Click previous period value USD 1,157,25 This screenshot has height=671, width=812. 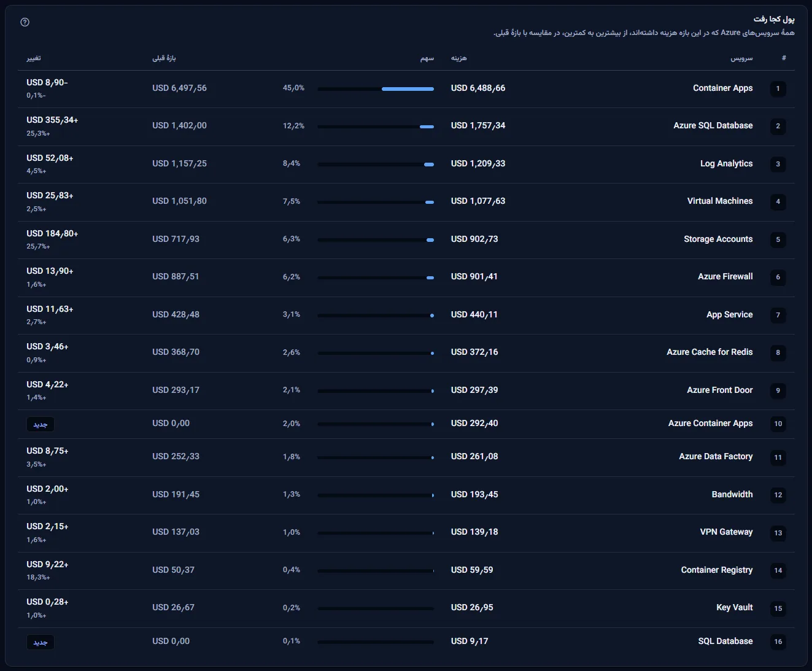[x=179, y=163]
